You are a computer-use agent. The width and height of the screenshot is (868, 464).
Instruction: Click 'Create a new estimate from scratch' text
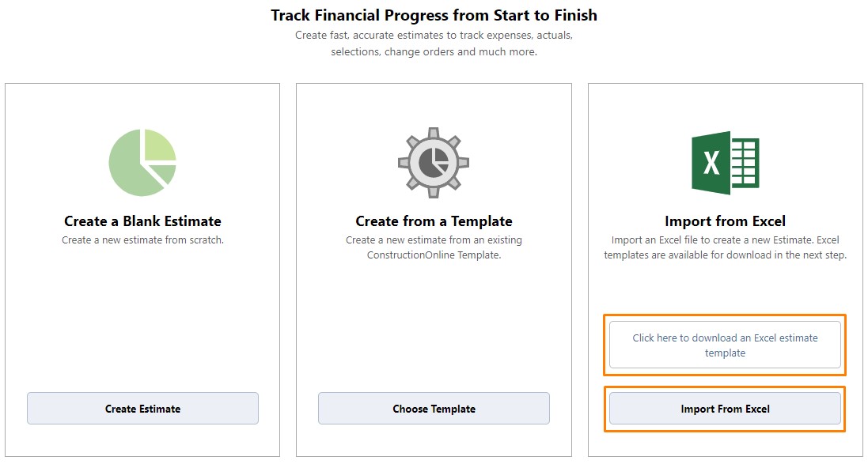tap(143, 240)
